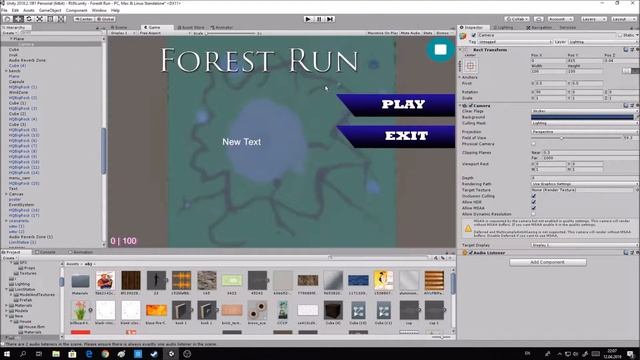
Task: Open Camera component preset settings icon
Action: tap(632, 105)
